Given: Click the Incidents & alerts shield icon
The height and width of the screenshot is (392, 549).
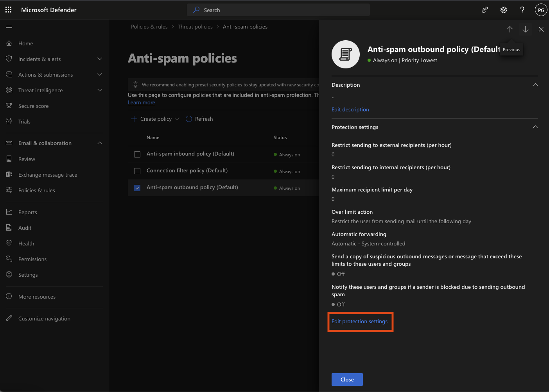Looking at the screenshot, I should coord(9,59).
